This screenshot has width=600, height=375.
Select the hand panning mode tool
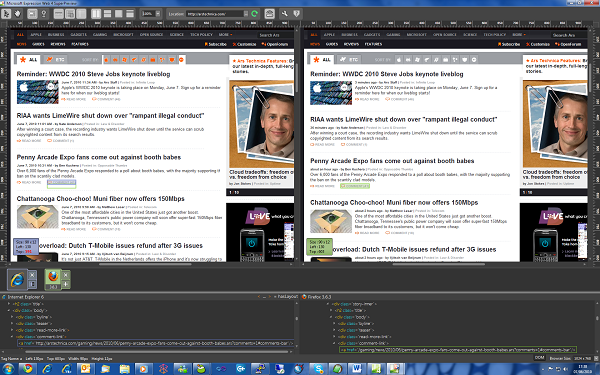pyautogui.click(x=17, y=14)
